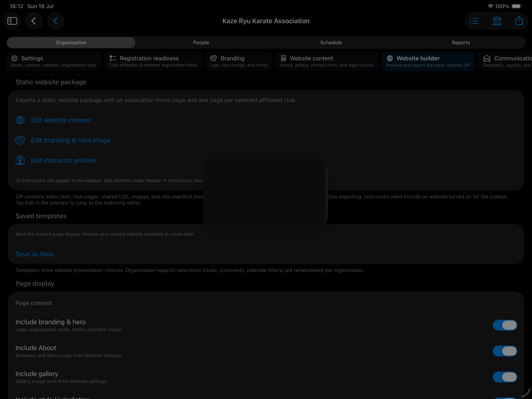Tap Save as New... template button
Image resolution: width=532 pixels, height=399 pixels.
coord(37,254)
